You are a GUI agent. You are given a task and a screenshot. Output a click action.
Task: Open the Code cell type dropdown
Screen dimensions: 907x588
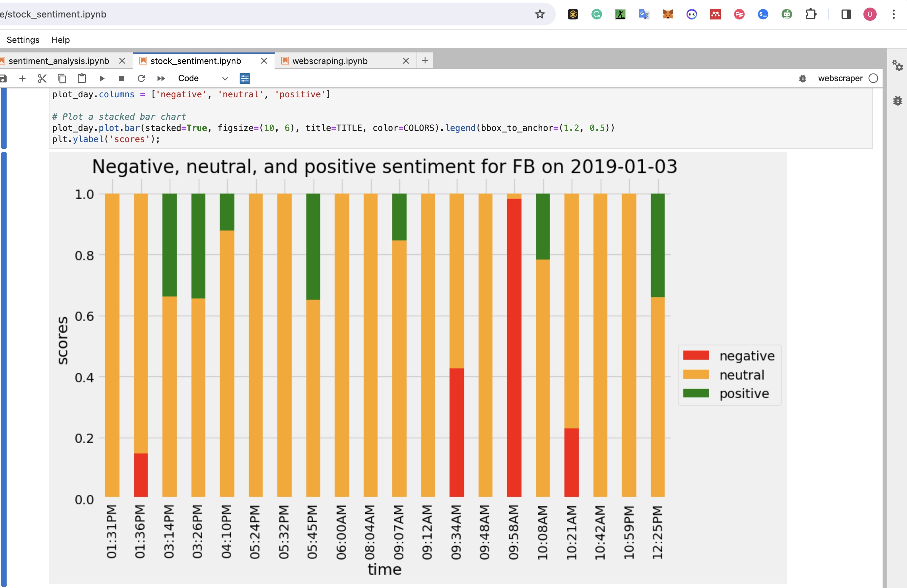click(x=203, y=78)
